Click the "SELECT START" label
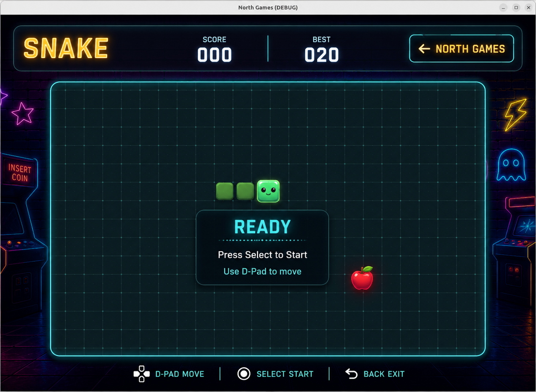This screenshot has height=392, width=536. [x=285, y=374]
